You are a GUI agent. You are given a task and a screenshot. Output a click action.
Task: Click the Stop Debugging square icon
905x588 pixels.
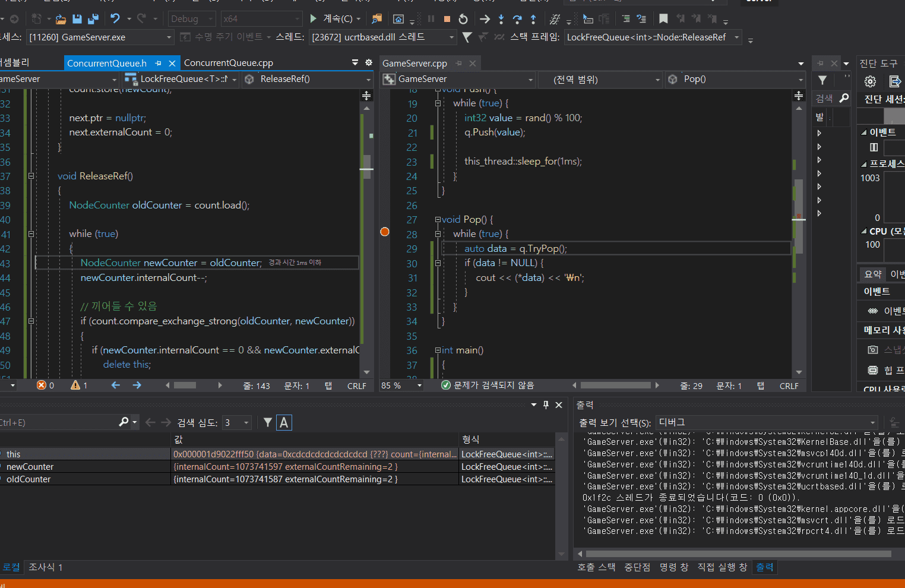447,19
